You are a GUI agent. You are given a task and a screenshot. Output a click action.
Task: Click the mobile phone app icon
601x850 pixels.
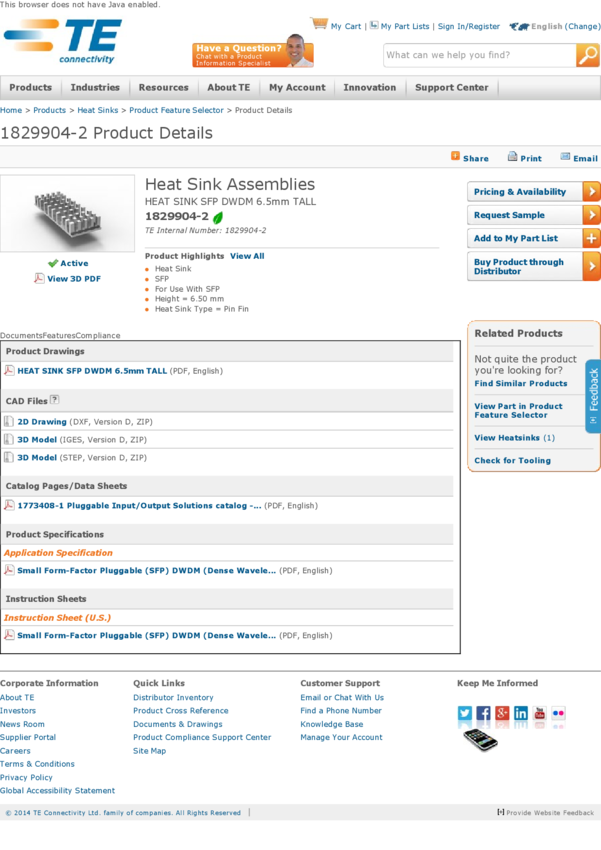(x=480, y=740)
